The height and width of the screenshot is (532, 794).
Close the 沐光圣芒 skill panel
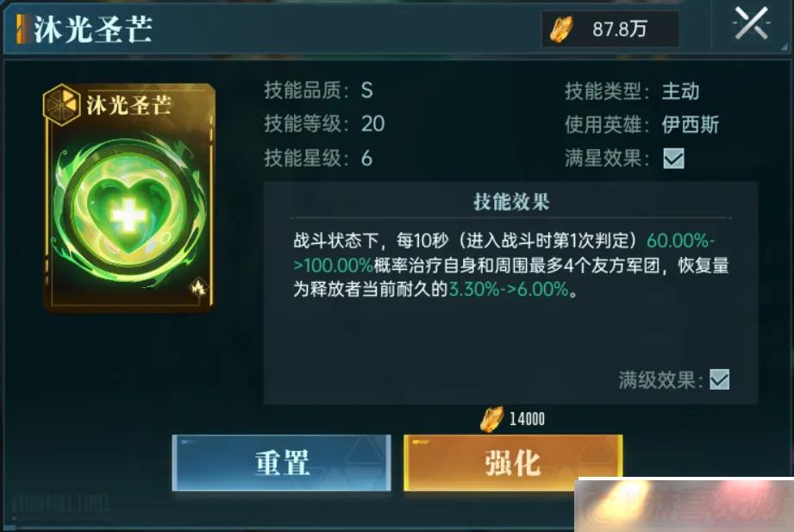click(x=752, y=24)
